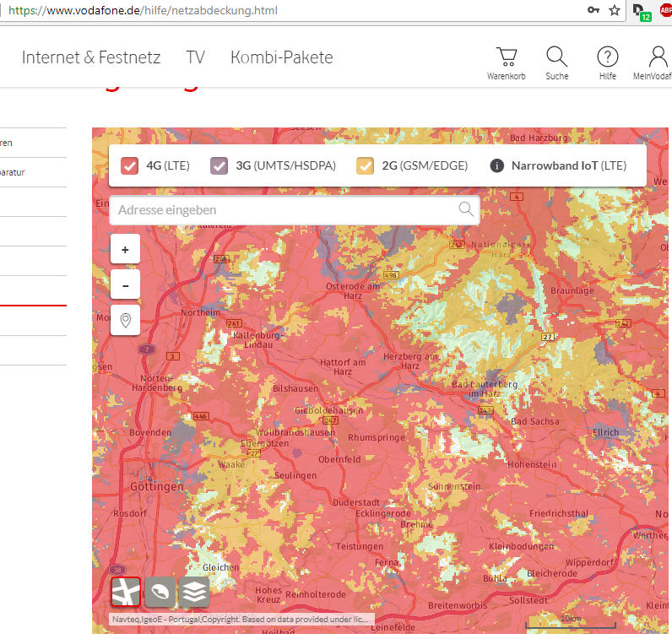Open the Warenkorb shopping cart

pos(507,57)
